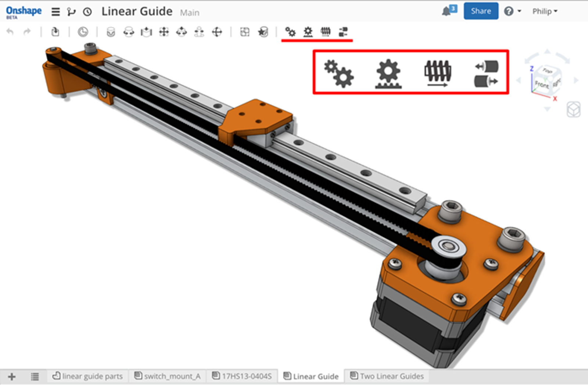The image size is (588, 385).
Task: Switch to the switch_mount_A tab
Action: [168, 376]
